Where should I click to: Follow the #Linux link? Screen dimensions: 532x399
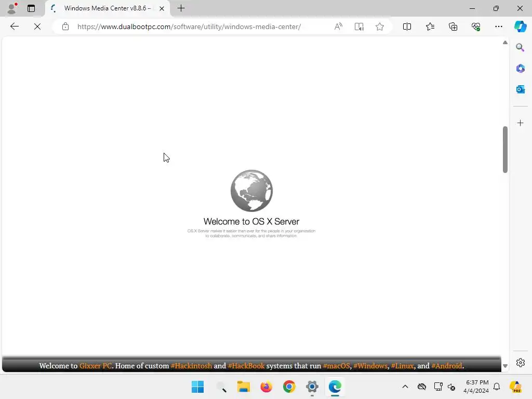click(x=403, y=366)
